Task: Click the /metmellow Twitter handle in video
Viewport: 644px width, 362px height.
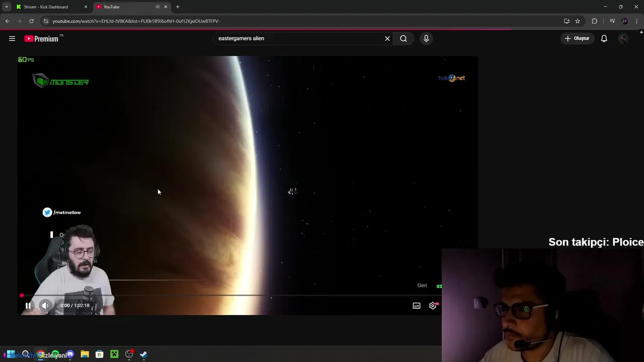Action: [62, 212]
